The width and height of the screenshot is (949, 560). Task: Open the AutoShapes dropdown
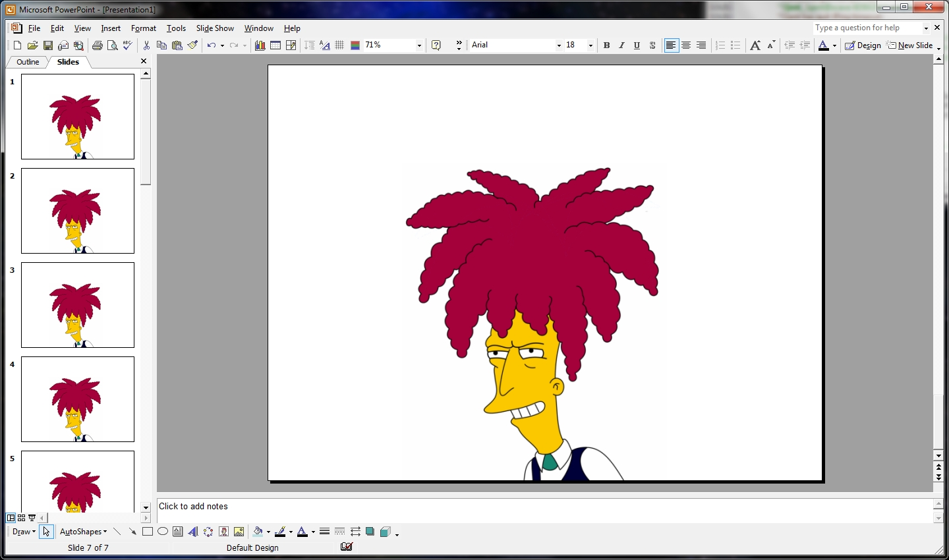[84, 532]
